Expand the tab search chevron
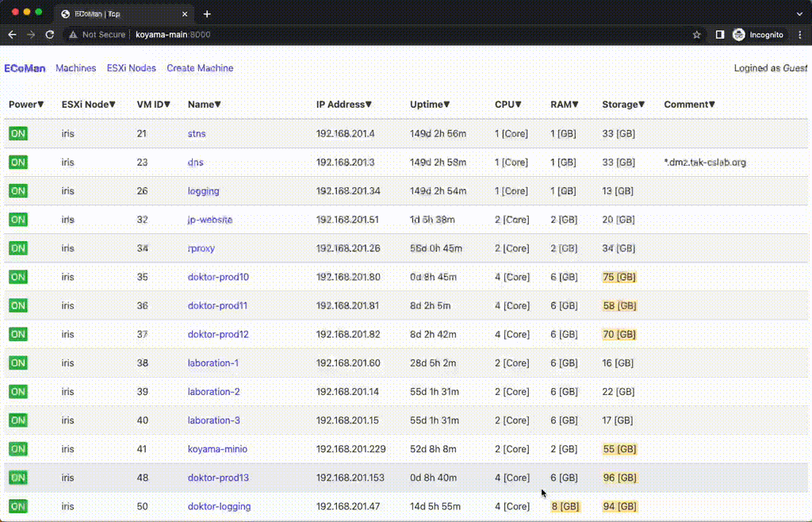 coord(799,14)
